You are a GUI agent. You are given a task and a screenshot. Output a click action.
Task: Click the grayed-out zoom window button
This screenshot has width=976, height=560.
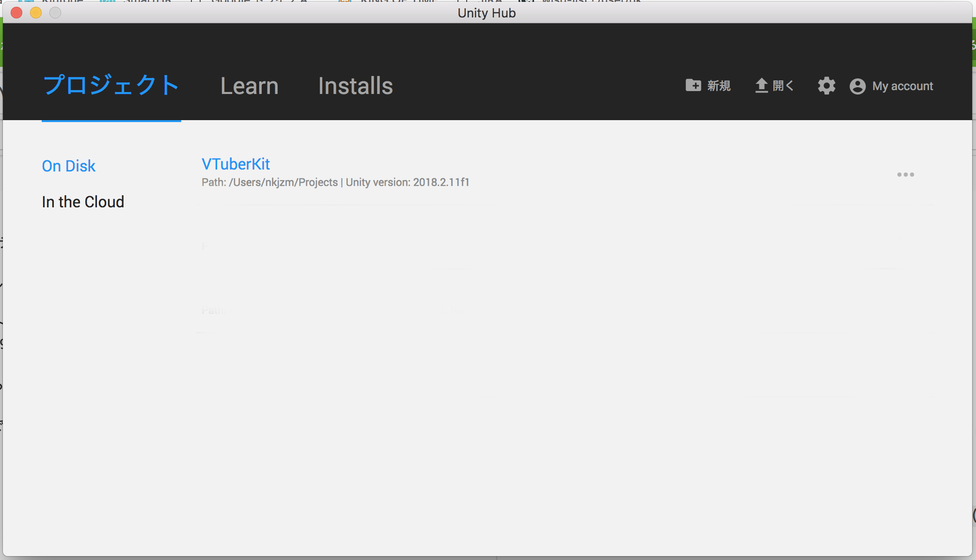55,13
